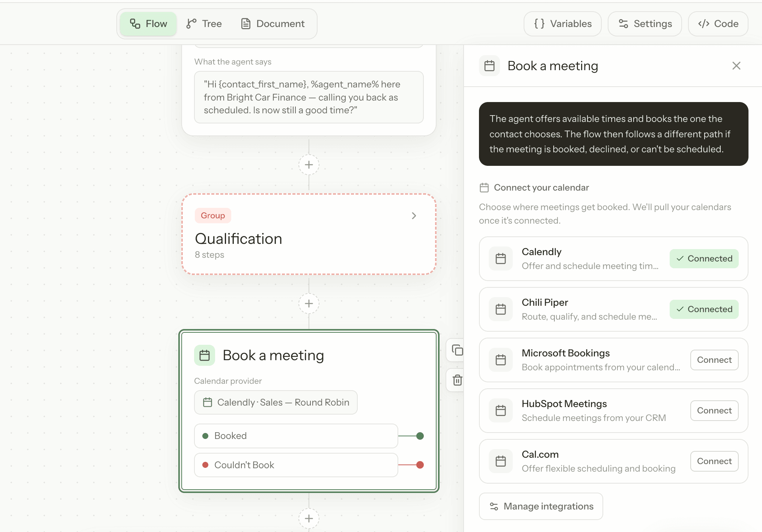Click the Calendly calendar icon
The height and width of the screenshot is (532, 762).
pyautogui.click(x=501, y=258)
